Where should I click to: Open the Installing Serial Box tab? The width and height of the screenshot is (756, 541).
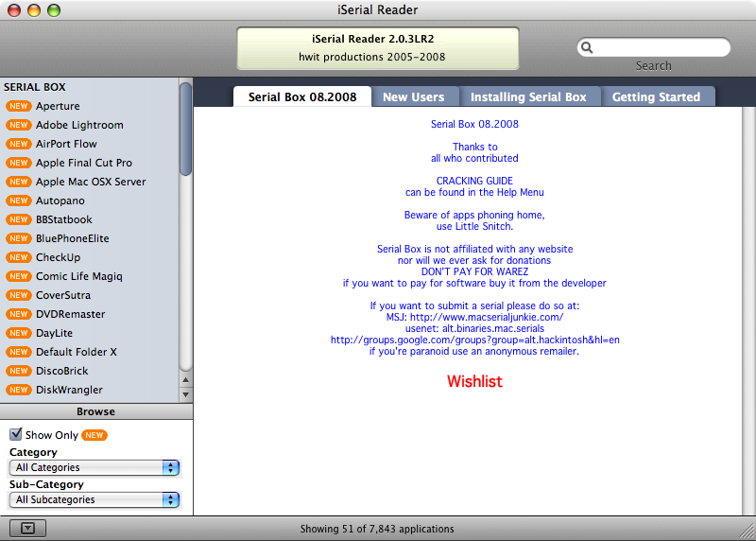tap(528, 97)
